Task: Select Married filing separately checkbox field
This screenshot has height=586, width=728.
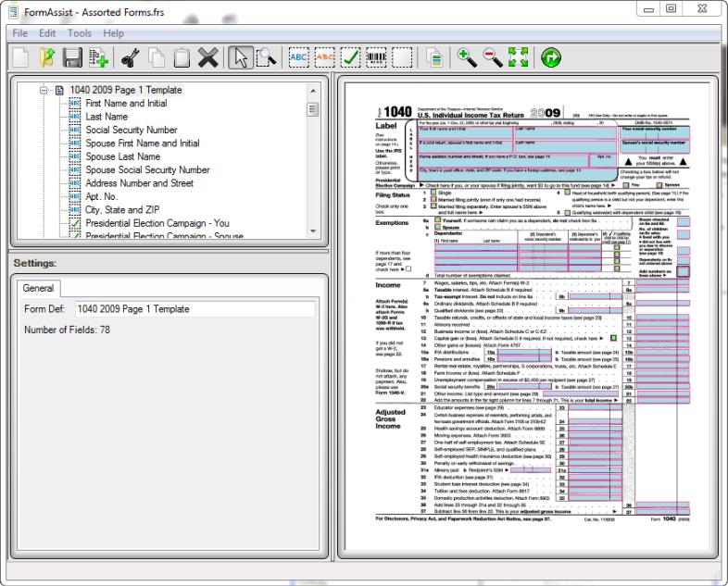Action: pyautogui.click(x=433, y=206)
